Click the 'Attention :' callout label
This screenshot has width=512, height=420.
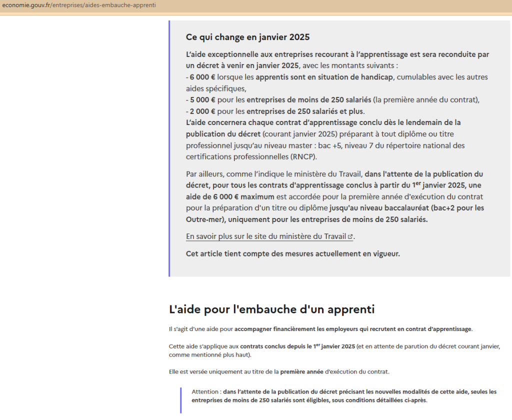[206, 391]
